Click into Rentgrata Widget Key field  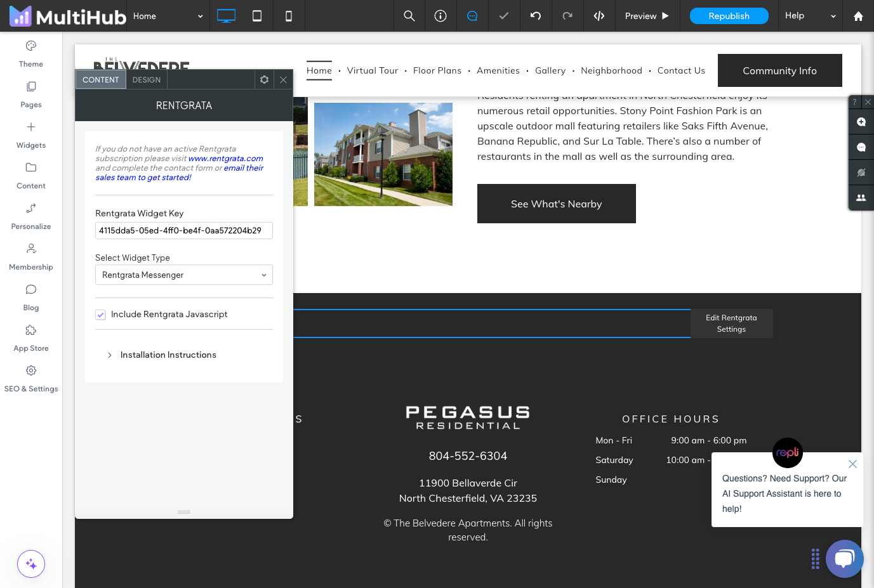184,230
